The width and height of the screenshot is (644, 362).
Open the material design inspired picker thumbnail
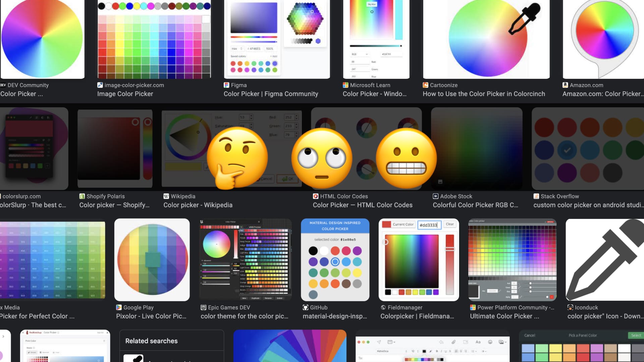(x=335, y=260)
